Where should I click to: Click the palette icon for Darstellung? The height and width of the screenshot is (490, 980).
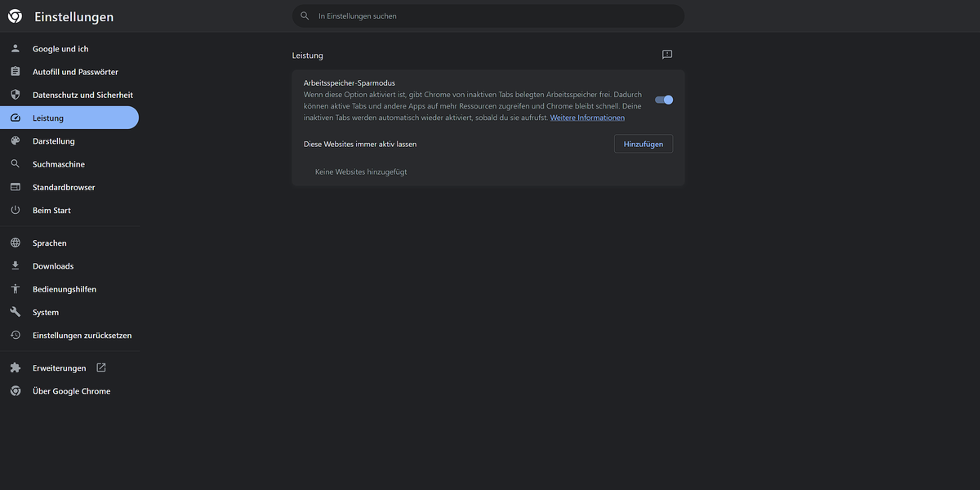pyautogui.click(x=15, y=140)
